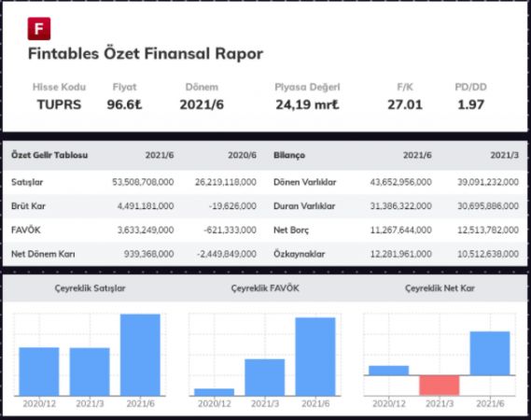Click the 2021/6 bar in FAVÖK chart

(x=315, y=357)
